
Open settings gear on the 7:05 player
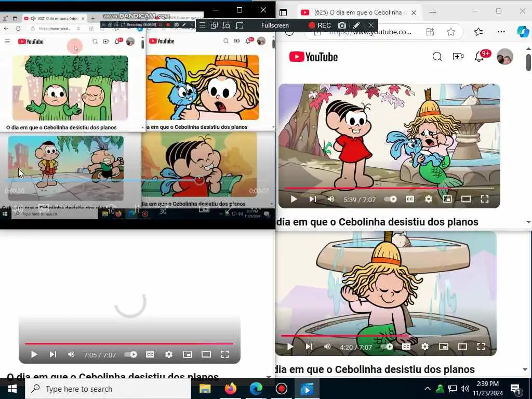[169, 354]
